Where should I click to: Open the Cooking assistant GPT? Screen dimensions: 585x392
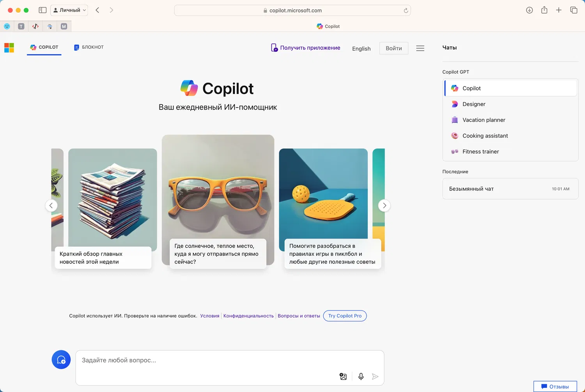click(x=511, y=136)
